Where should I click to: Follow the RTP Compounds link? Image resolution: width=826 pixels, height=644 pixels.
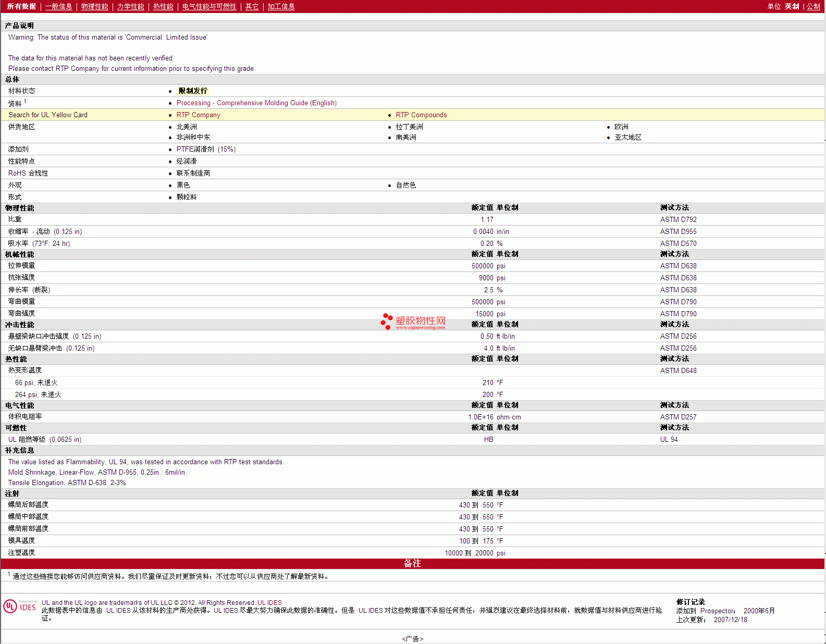(x=421, y=115)
